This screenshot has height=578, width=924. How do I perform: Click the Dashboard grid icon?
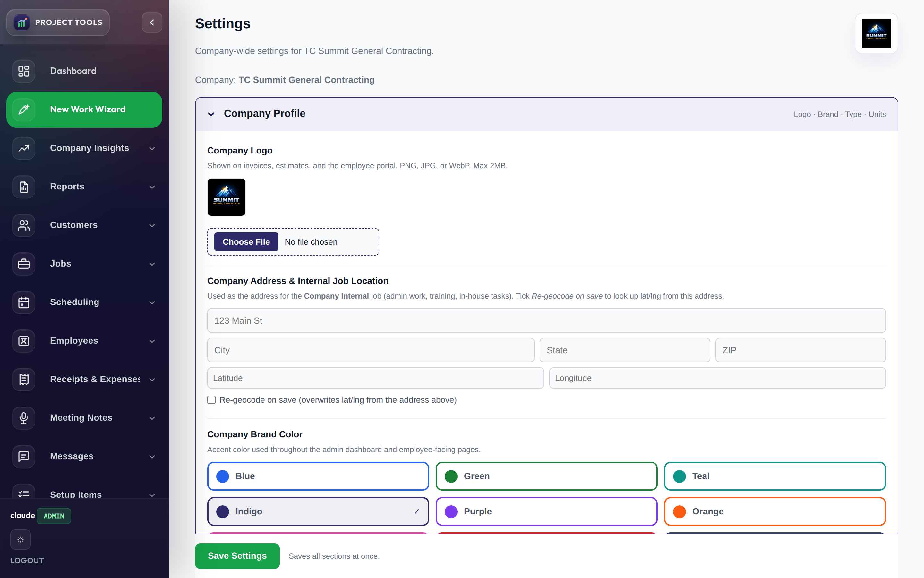pyautogui.click(x=24, y=71)
